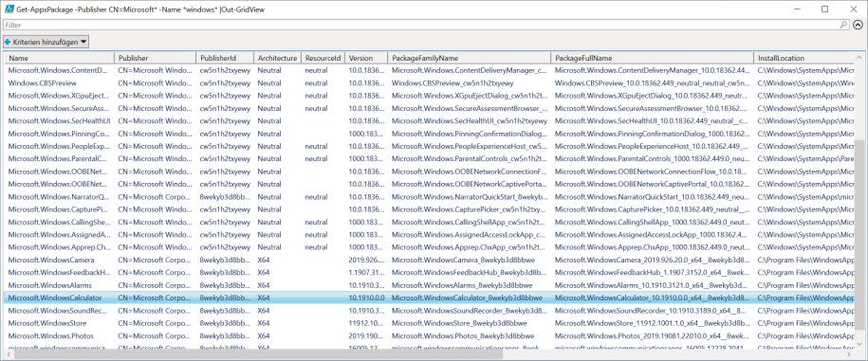Click PackageFullName Microsoft.Windows.OOBENetworkCaptivePortal cell

coord(652,184)
